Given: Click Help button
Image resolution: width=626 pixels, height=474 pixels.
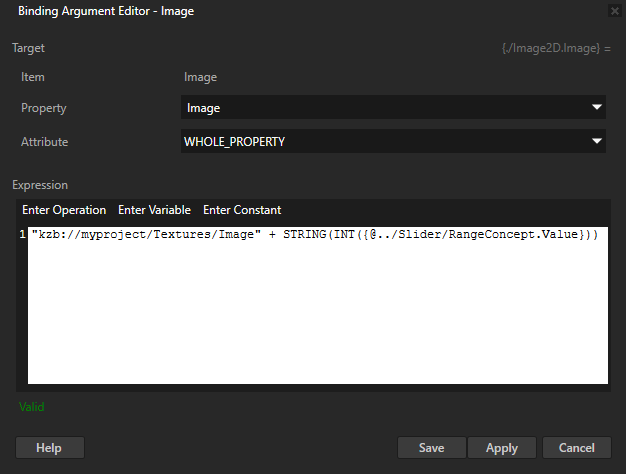Looking at the screenshot, I should [50, 447].
